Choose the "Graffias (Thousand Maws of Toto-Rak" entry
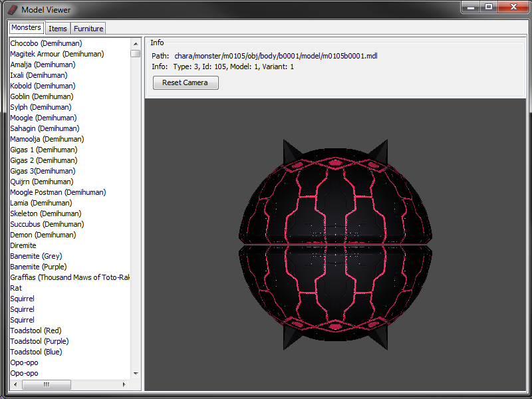Screen dimensions: 532x399 [x=70, y=277]
